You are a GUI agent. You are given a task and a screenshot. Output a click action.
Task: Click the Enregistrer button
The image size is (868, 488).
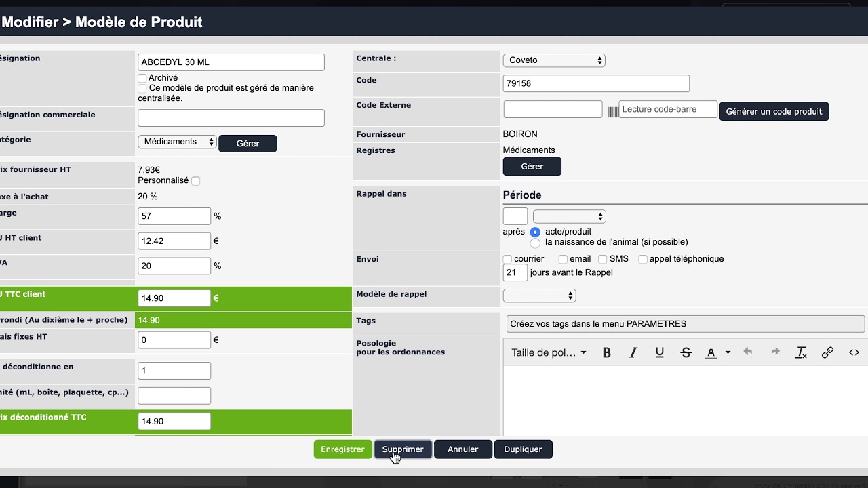(x=342, y=449)
